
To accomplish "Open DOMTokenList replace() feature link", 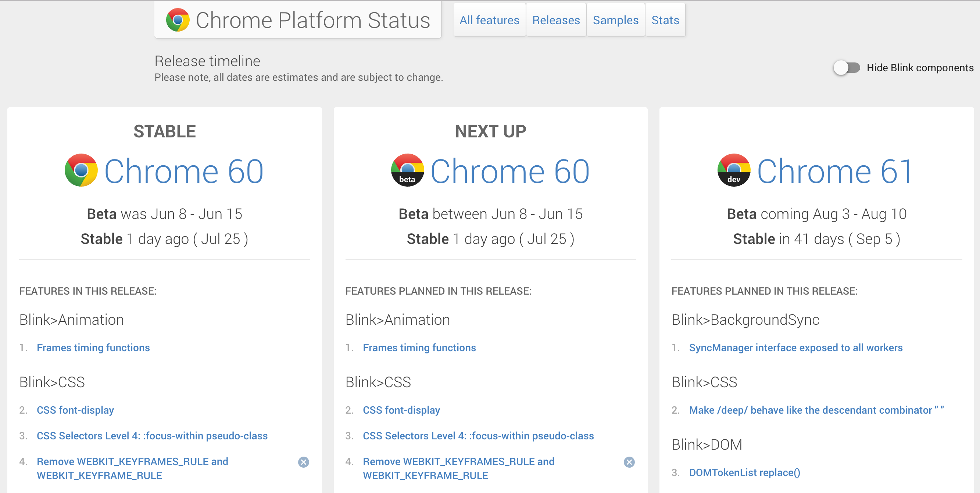I will coord(744,472).
